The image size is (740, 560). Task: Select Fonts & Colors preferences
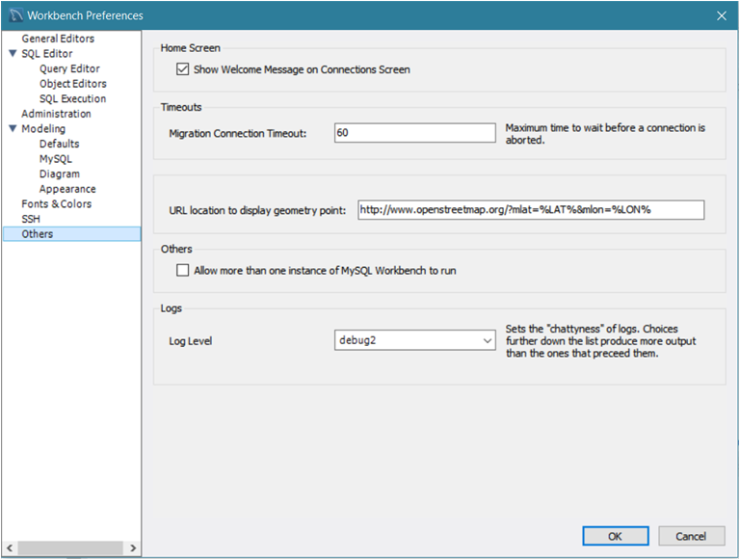pyautogui.click(x=56, y=204)
